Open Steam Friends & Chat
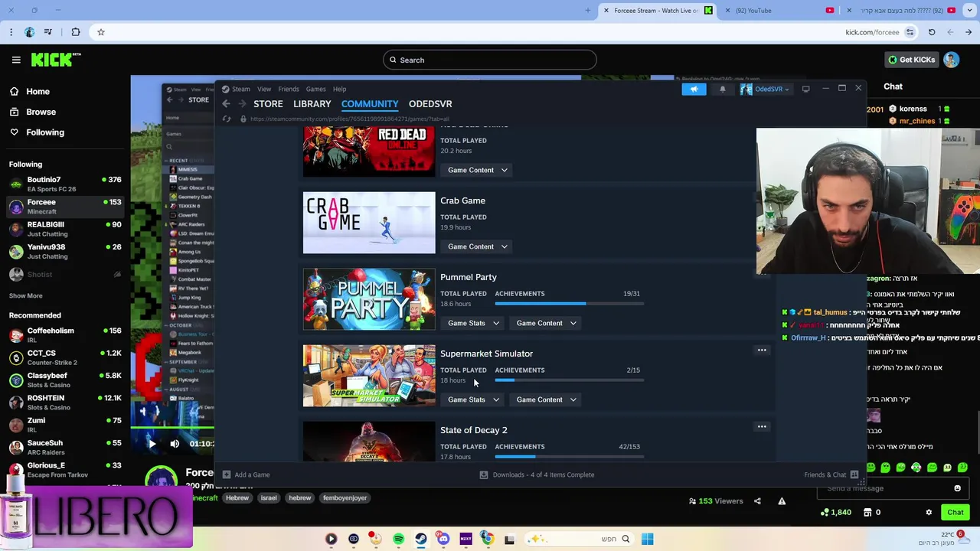980x551 pixels. [831, 474]
